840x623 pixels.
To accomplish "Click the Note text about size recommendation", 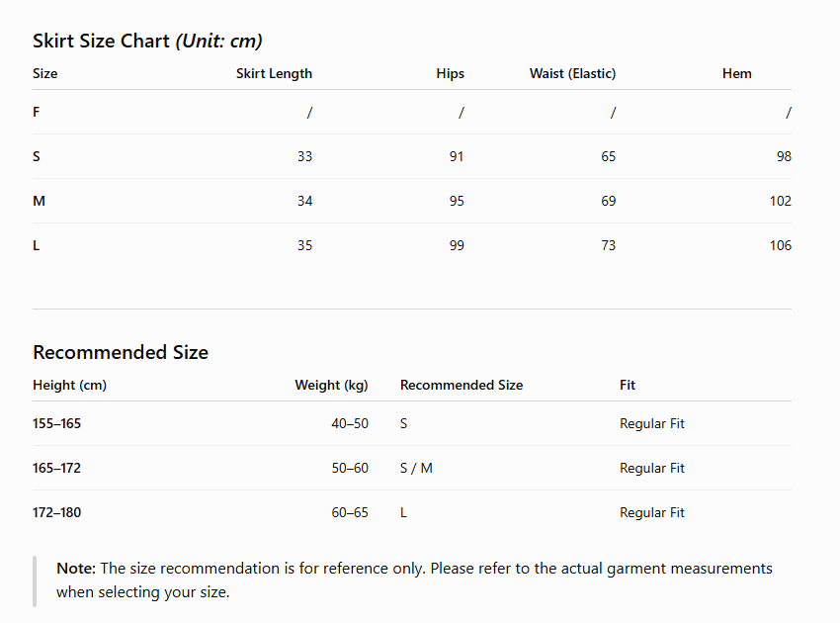I will [x=414, y=580].
